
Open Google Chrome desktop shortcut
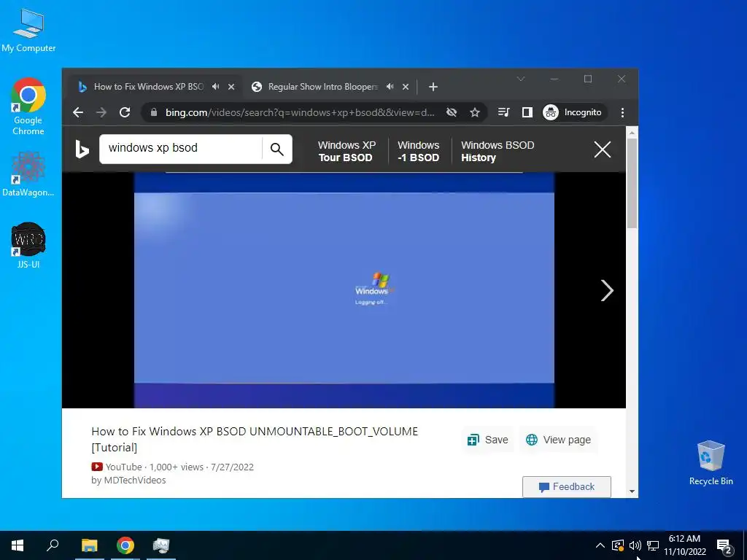pos(28,106)
